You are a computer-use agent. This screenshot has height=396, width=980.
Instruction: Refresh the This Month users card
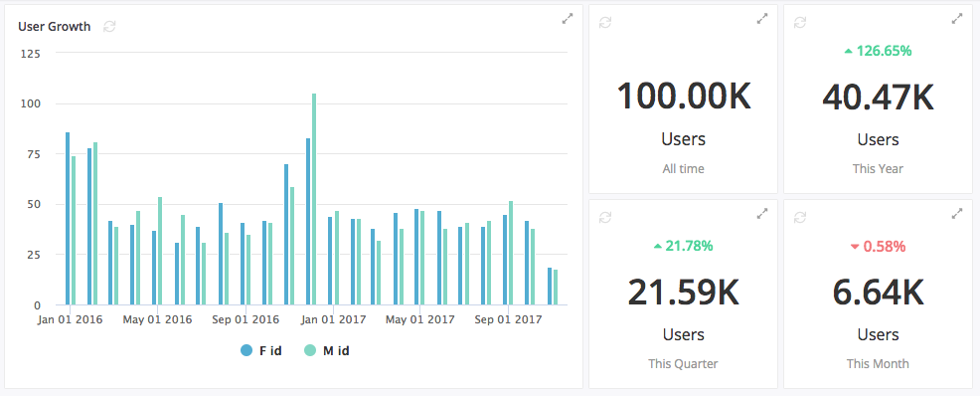tap(799, 217)
